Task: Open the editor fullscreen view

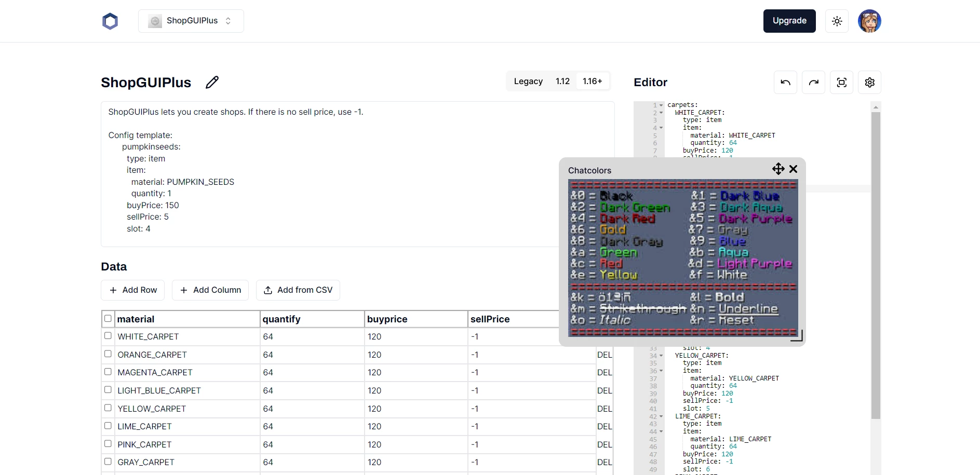Action: [842, 82]
